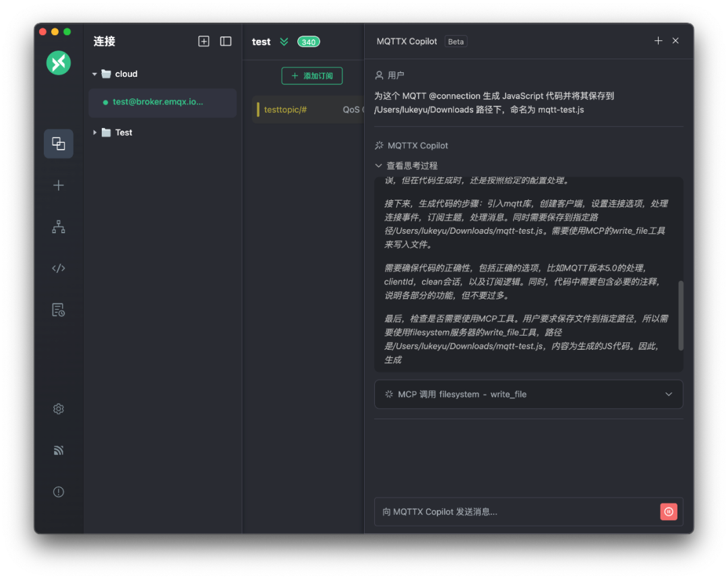Screen dimensions: 728x579
Task: Start new Copilot chat with plus icon
Action: (x=659, y=41)
